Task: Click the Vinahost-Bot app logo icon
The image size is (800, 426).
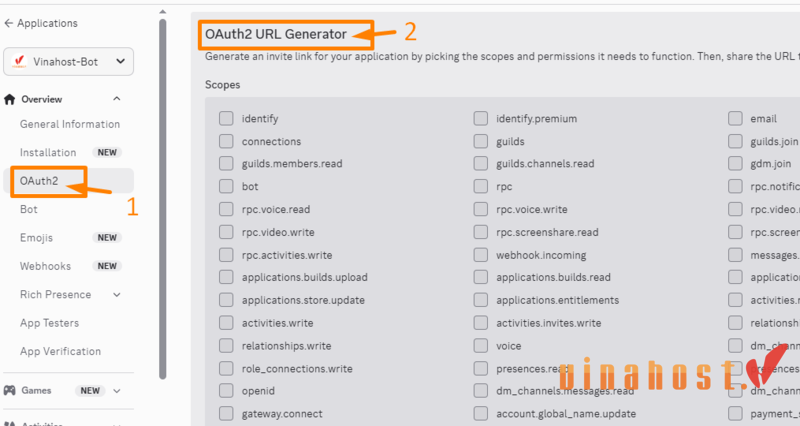Action: tap(17, 62)
